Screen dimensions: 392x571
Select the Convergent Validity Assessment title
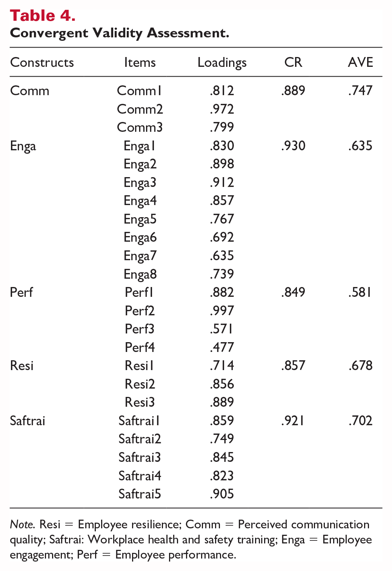pos(120,33)
